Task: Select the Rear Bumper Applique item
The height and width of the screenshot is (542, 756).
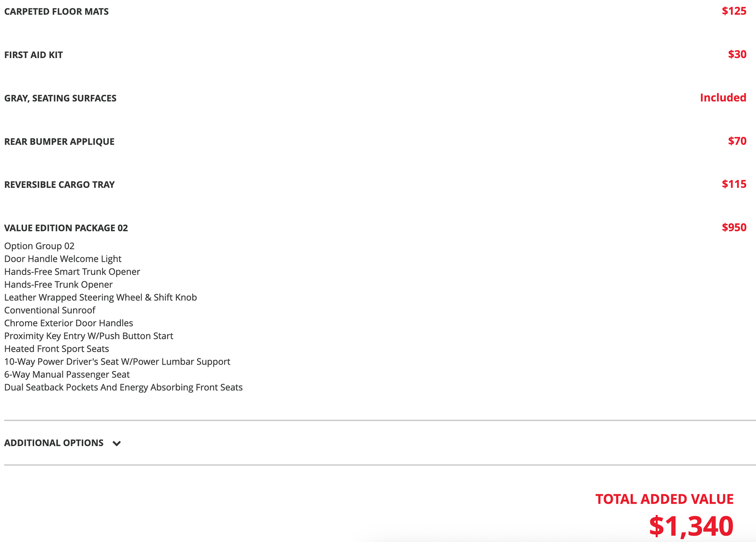Action: click(59, 142)
